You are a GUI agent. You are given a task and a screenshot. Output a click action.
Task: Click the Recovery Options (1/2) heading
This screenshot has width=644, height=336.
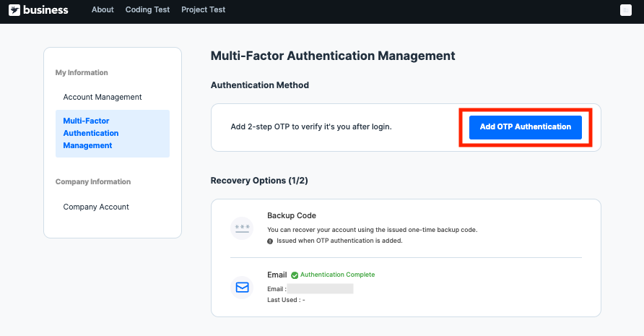pyautogui.click(x=259, y=180)
